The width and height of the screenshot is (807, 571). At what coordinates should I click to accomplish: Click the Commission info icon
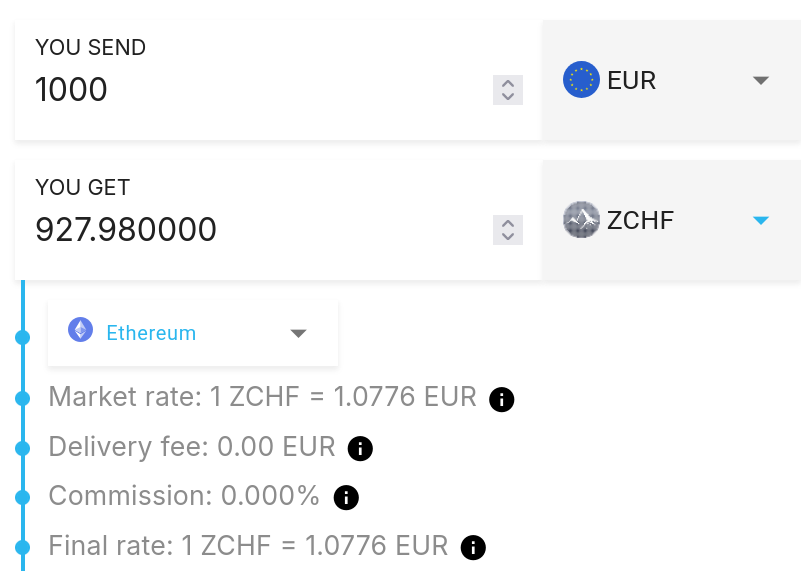tap(346, 497)
